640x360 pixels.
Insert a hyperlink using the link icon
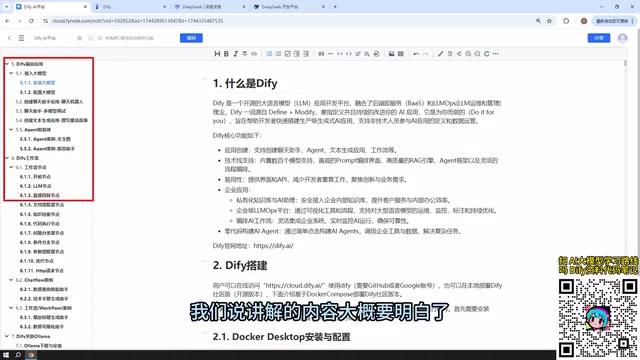[254, 54]
